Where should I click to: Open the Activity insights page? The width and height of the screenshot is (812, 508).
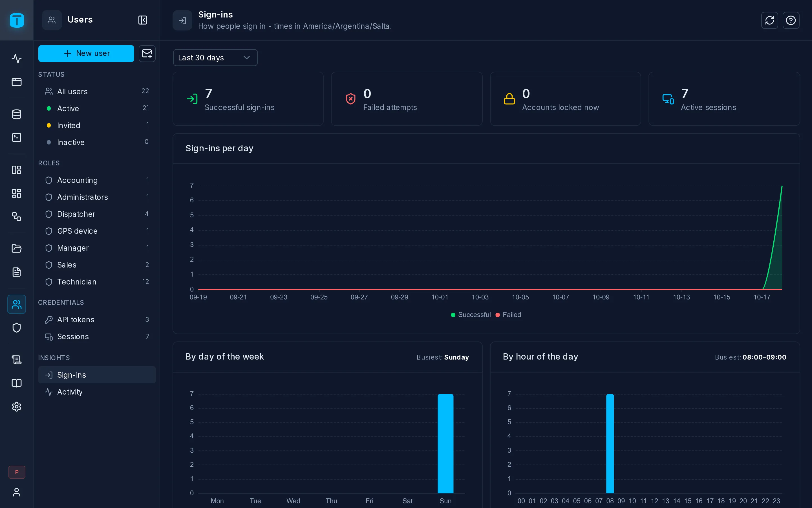pos(97,392)
